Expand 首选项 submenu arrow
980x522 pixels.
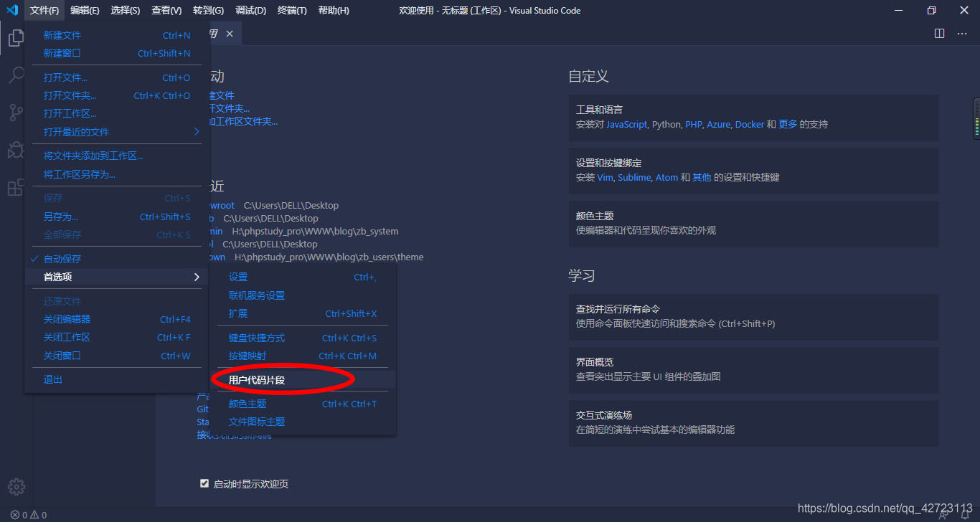(x=197, y=277)
